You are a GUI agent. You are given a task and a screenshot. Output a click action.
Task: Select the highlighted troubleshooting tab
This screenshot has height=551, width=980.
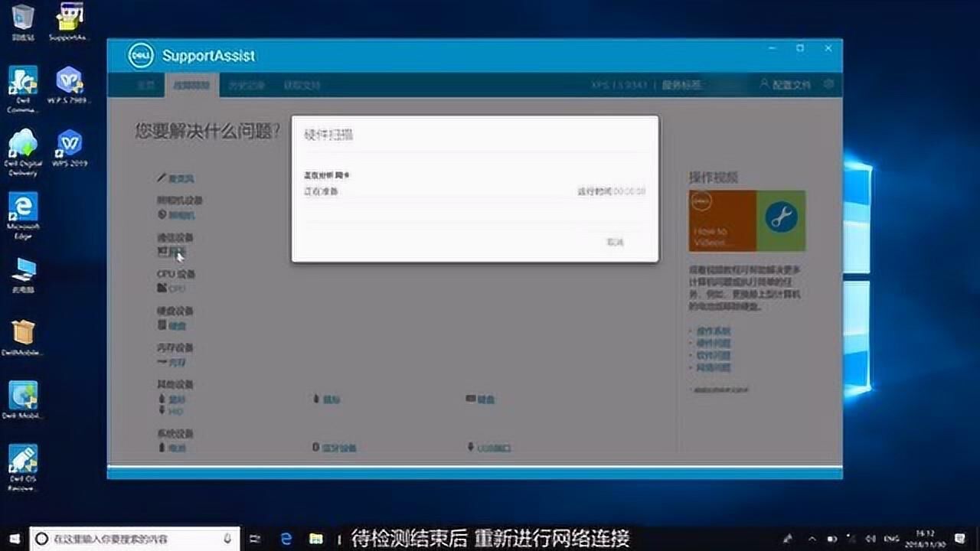(x=191, y=85)
